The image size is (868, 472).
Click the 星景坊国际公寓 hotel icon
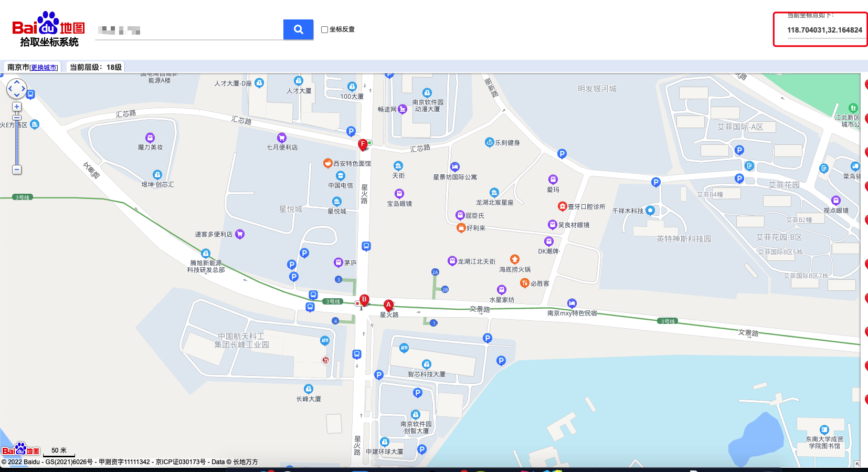[455, 167]
